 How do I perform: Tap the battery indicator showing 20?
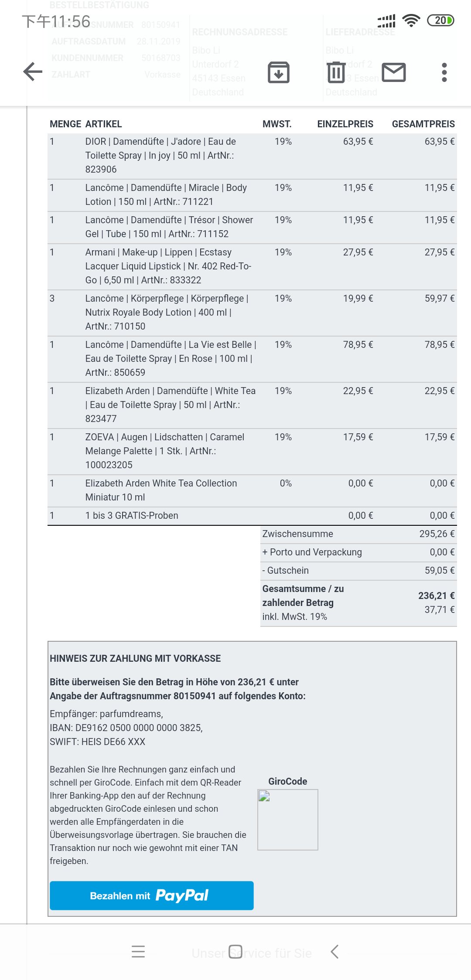tap(440, 20)
